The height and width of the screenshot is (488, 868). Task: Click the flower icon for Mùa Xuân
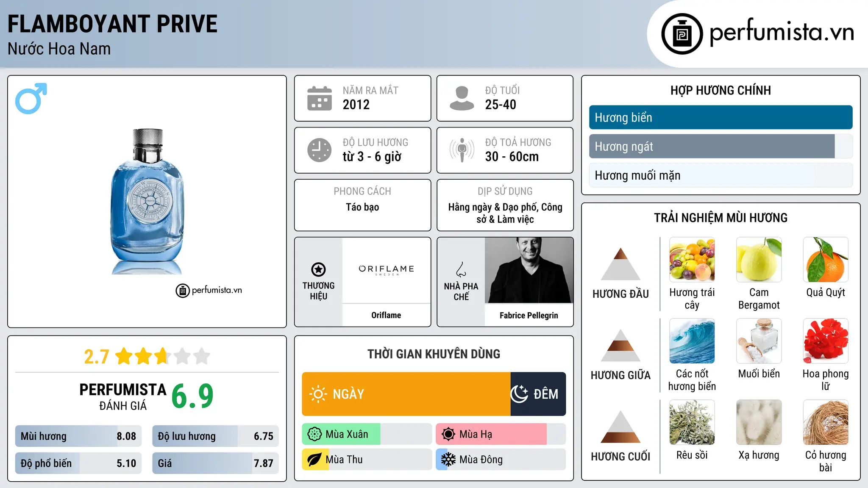(x=314, y=434)
